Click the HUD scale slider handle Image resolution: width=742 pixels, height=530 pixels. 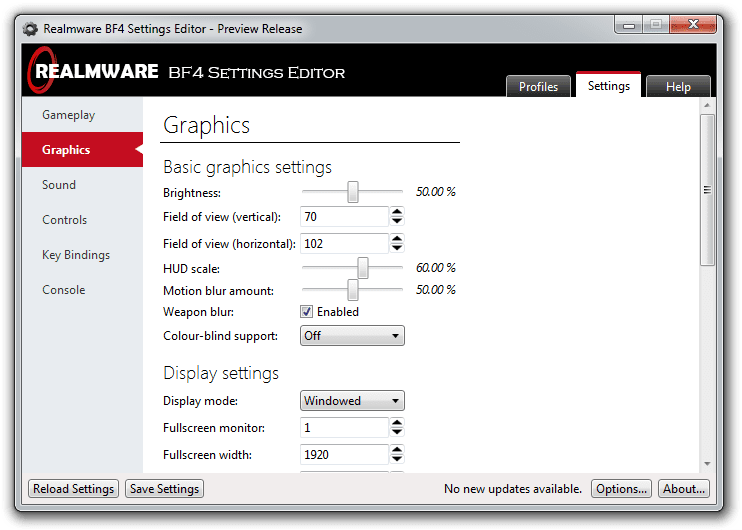click(362, 268)
